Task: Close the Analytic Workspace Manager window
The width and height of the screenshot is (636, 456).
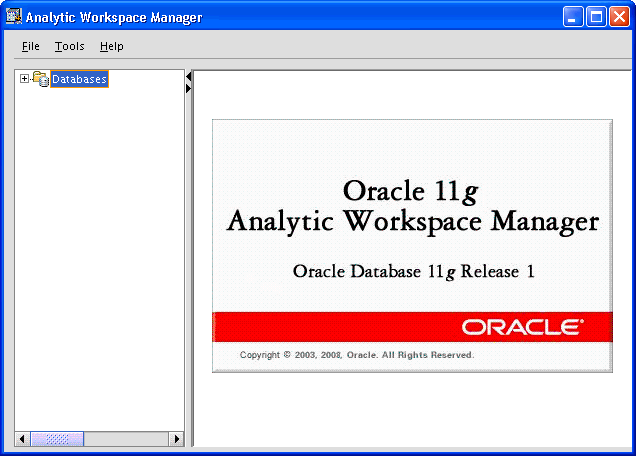Action: pos(619,17)
